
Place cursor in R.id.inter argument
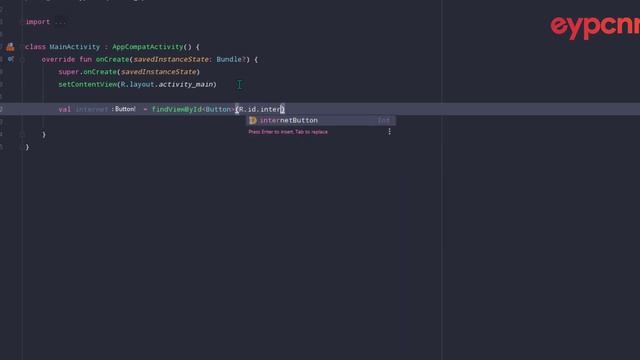[260, 109]
